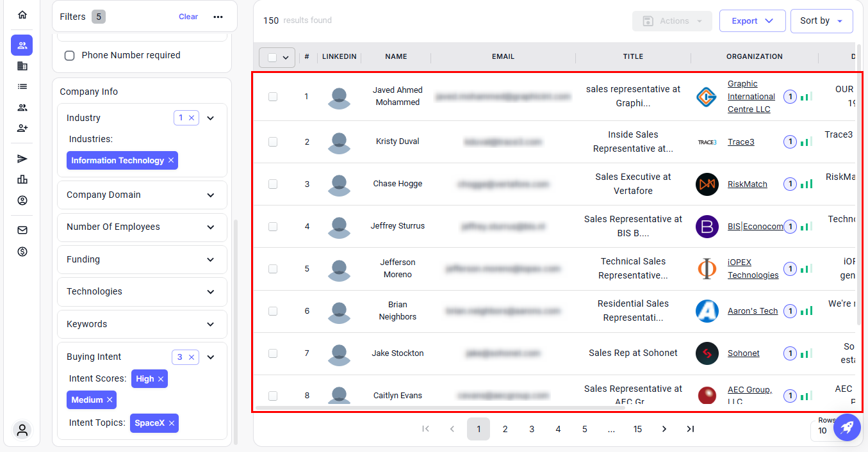
Task: Click the home icon in sidebar
Action: (x=22, y=15)
